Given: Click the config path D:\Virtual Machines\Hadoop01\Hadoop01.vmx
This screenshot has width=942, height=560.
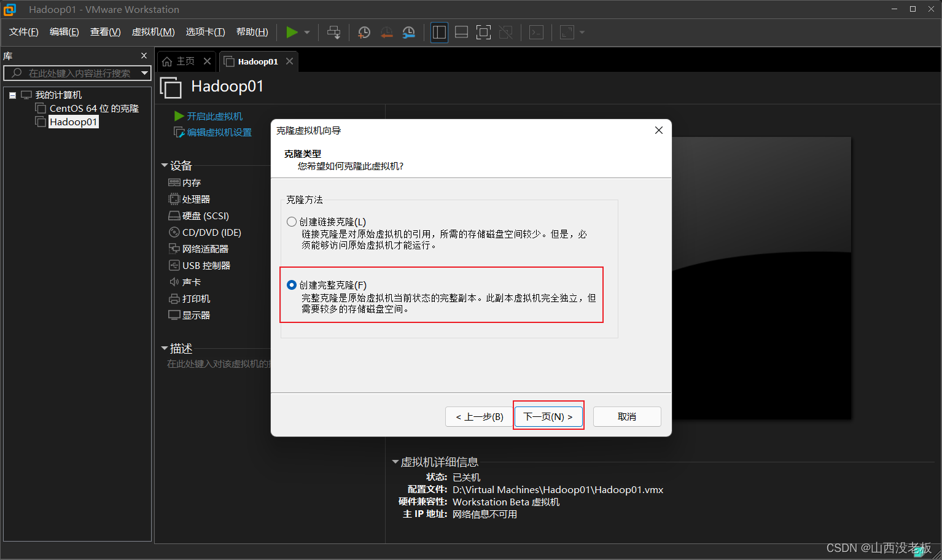Looking at the screenshot, I should pos(558,490).
